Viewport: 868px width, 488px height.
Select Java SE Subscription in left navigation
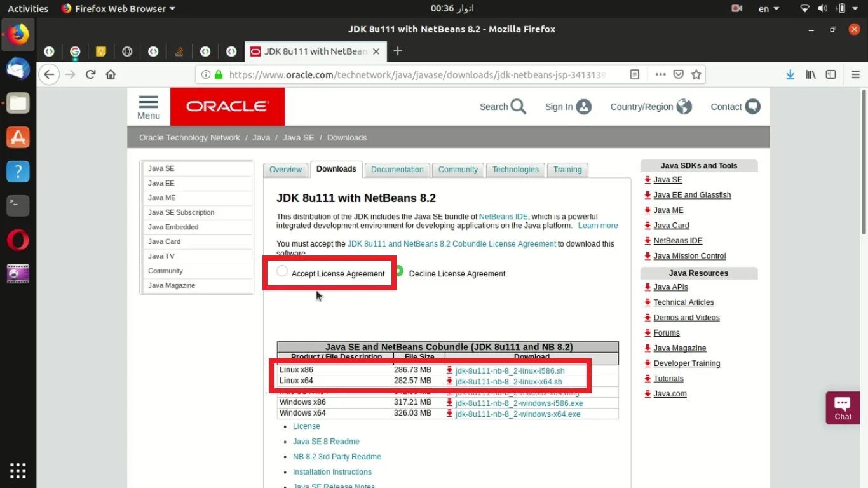[198, 212]
